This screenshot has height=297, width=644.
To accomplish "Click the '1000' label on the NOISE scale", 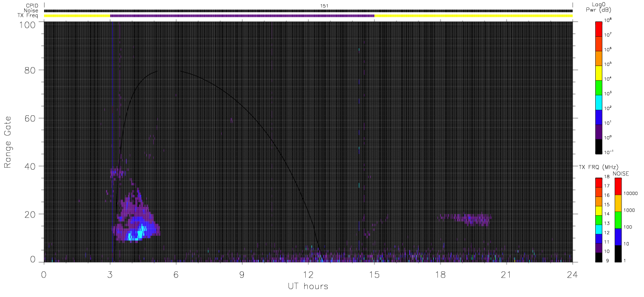I will (630, 211).
